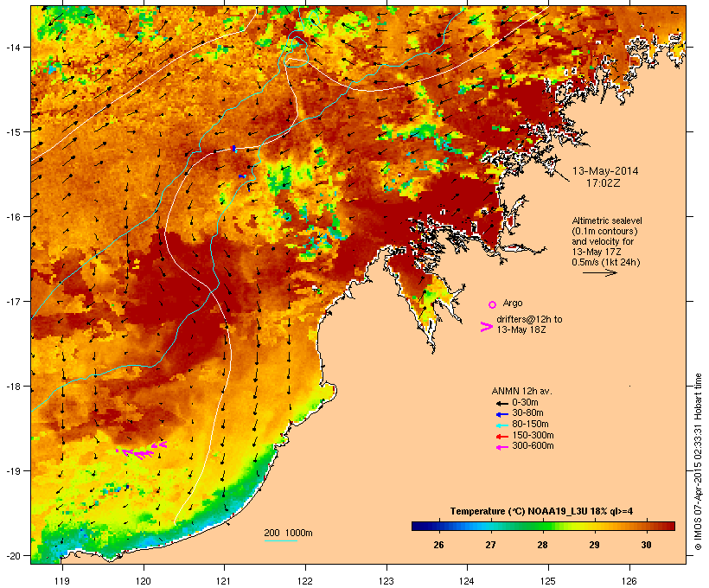Image resolution: width=709 pixels, height=588 pixels.
Task: Click longitude axis label 120
Action: click(x=144, y=581)
